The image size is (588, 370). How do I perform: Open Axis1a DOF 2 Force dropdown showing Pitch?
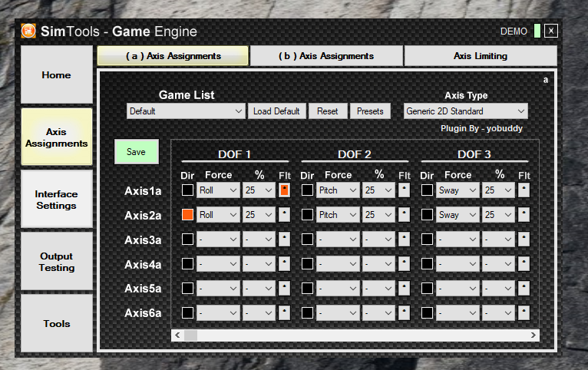point(338,190)
